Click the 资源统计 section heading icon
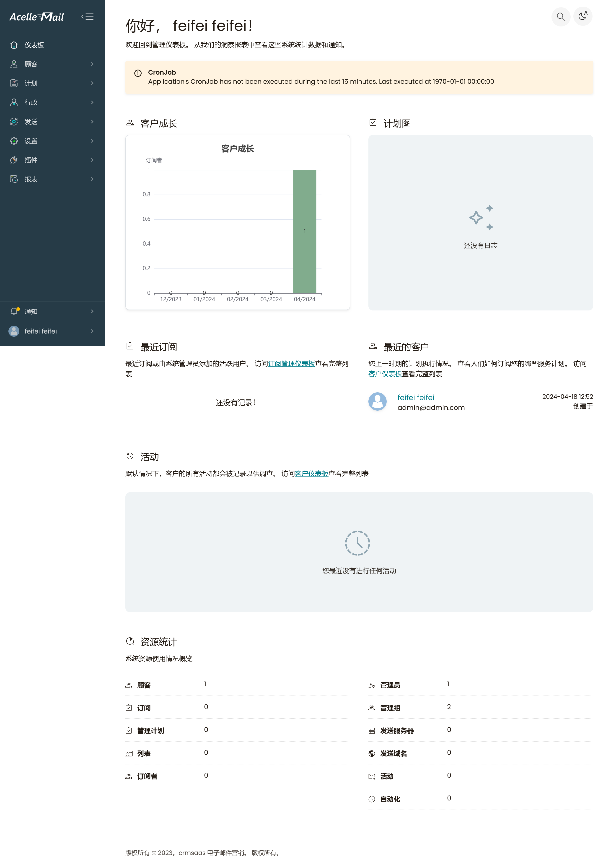The width and height of the screenshot is (616, 865). (130, 641)
